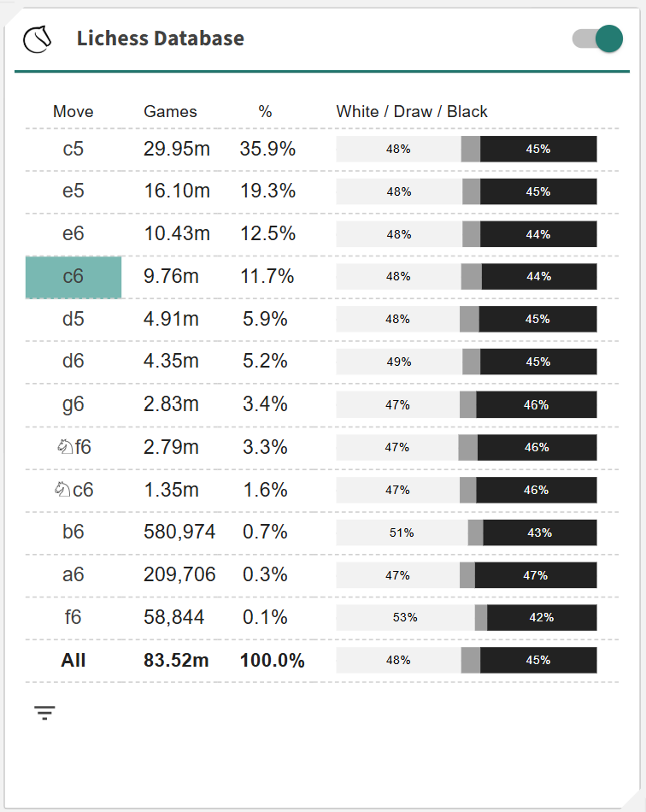
Task: Play the knight c6 move
Action: 73,490
